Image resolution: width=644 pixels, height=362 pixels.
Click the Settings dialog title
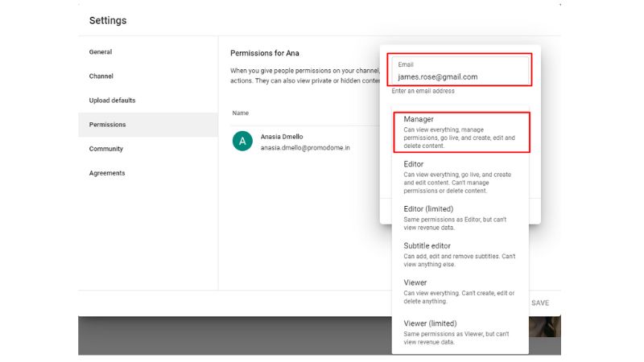[x=108, y=20]
